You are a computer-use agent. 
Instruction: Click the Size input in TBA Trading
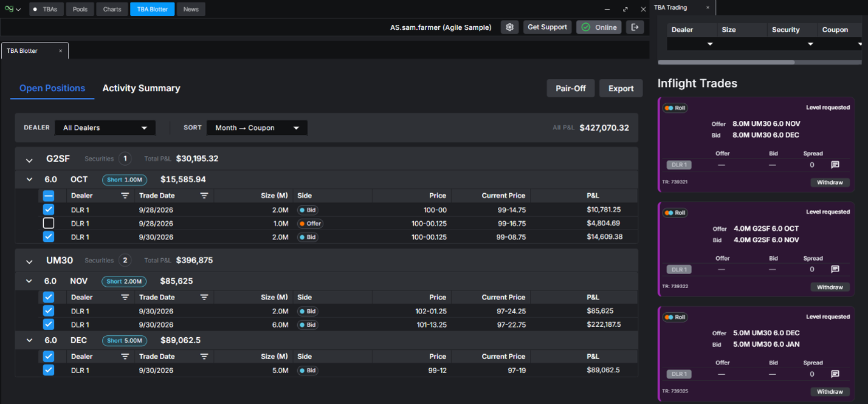[742, 44]
